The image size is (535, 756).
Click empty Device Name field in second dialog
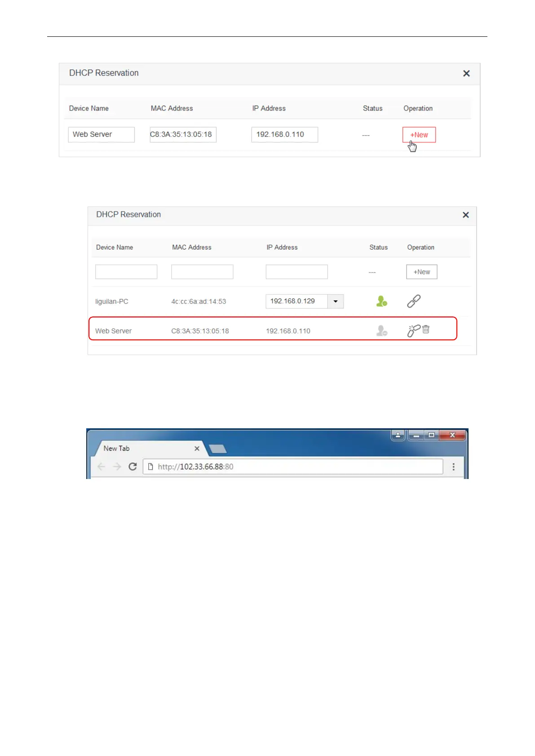click(126, 272)
